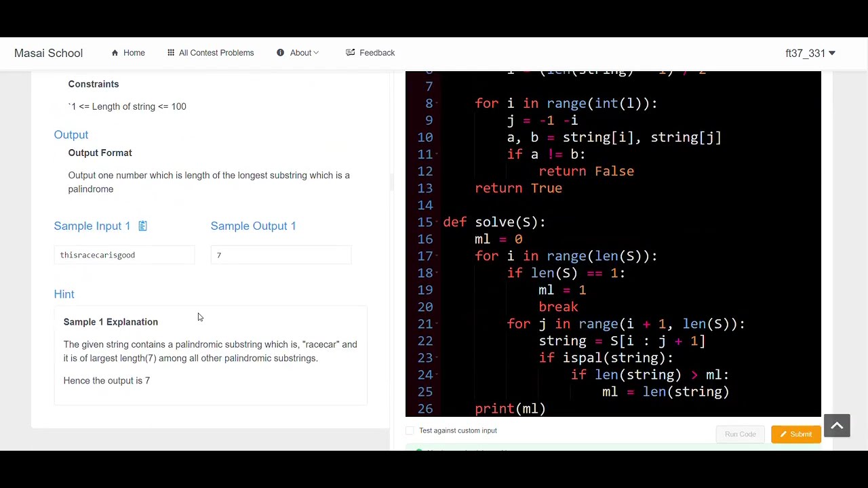This screenshot has width=868, height=488.
Task: Click the scroll-to-top arrow button
Action: click(837, 426)
